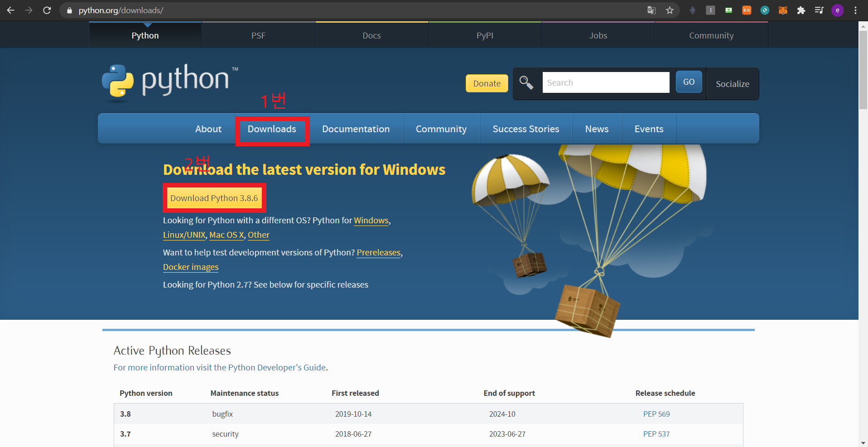Open the media control playlist icon

point(819,10)
